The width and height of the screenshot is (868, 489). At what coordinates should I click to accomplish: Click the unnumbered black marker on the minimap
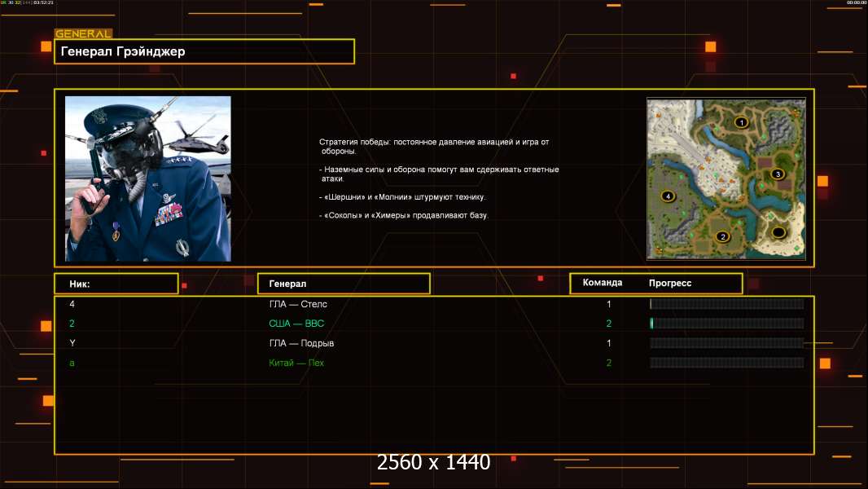pos(778,233)
